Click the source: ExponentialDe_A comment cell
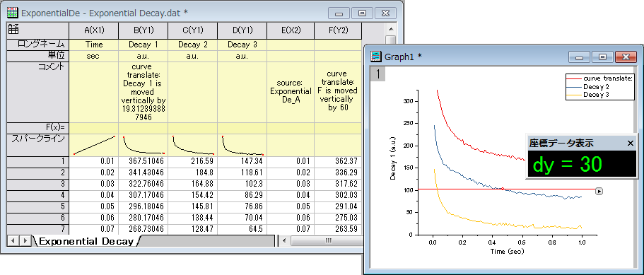The width and height of the screenshot is (644, 275). (x=291, y=92)
